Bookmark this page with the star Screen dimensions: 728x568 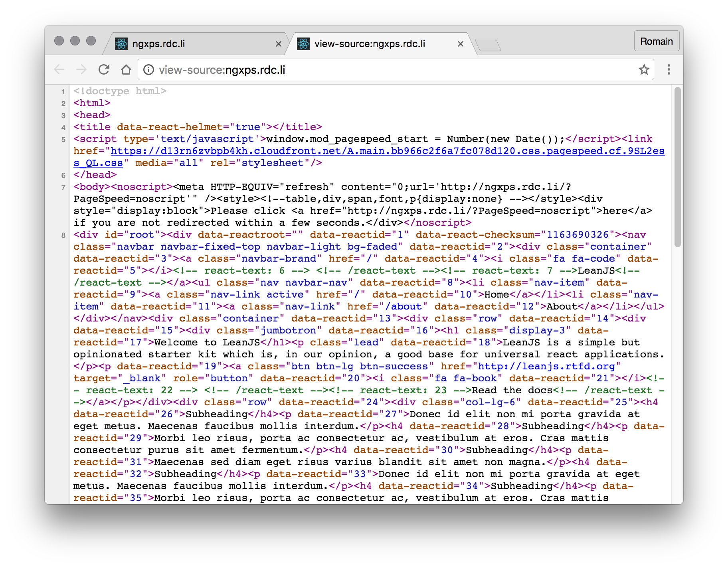pos(644,70)
